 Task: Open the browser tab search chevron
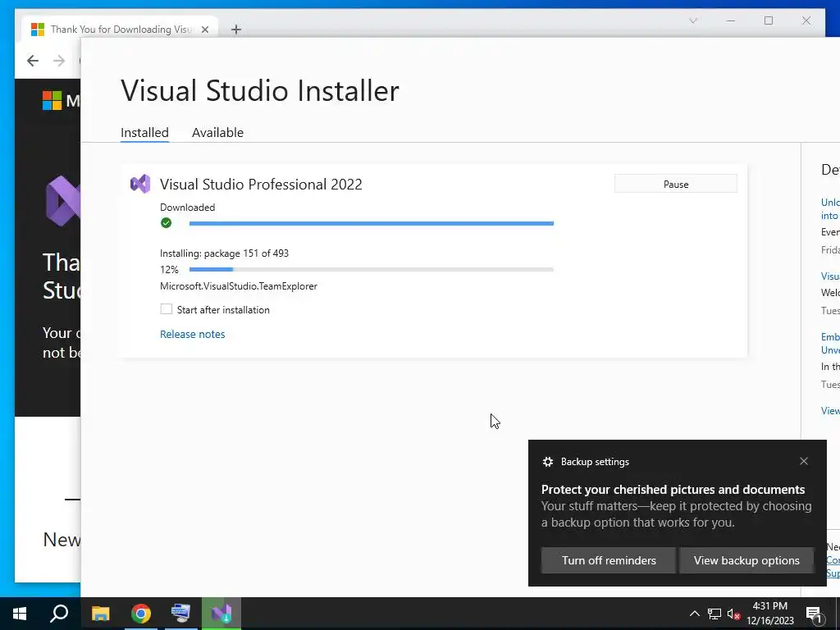(x=692, y=21)
